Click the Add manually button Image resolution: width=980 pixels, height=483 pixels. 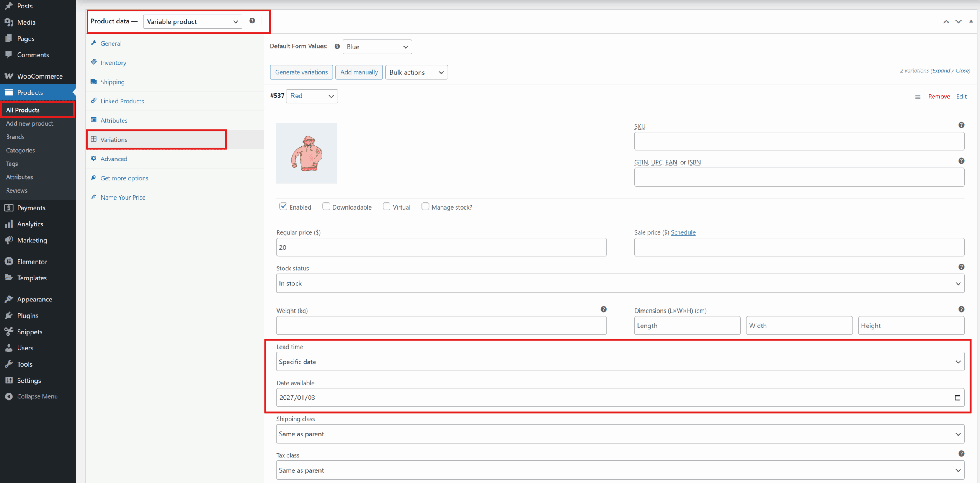(x=359, y=72)
